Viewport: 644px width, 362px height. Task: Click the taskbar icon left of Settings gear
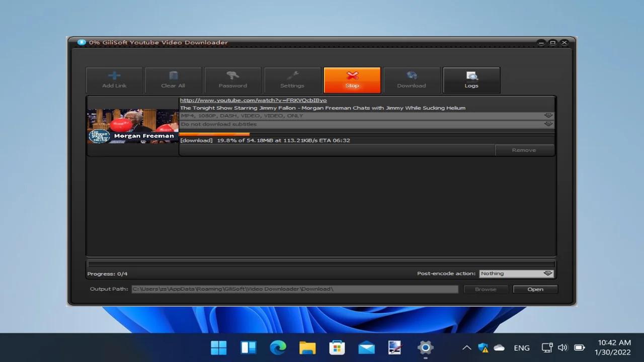coord(395,347)
